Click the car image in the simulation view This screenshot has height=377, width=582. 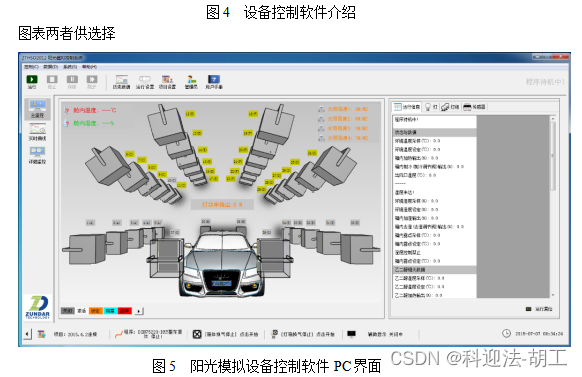(222, 264)
